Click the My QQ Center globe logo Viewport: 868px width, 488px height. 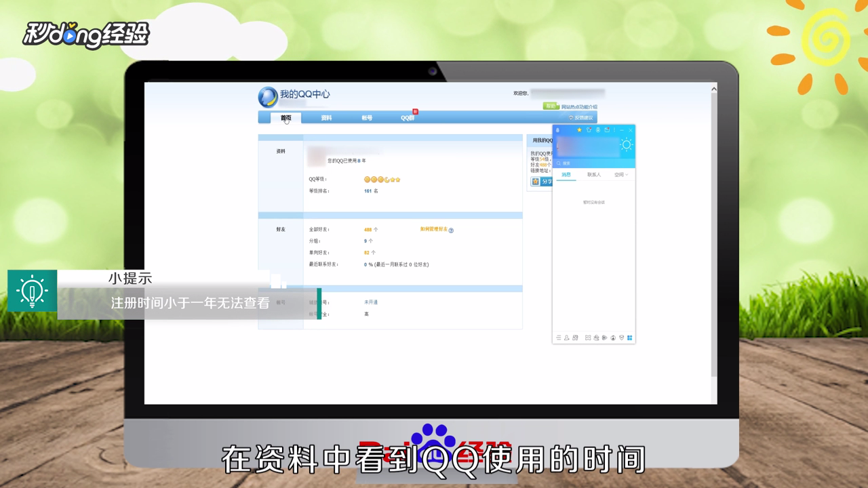pos(268,97)
